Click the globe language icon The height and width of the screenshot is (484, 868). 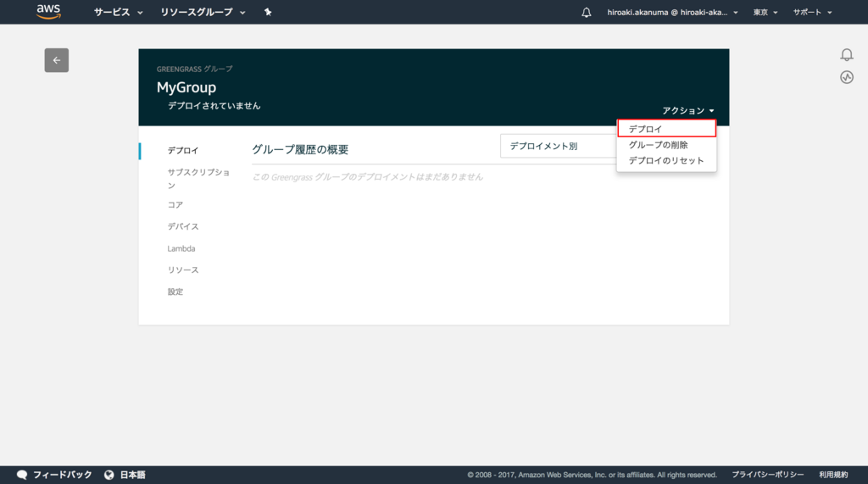(x=109, y=475)
